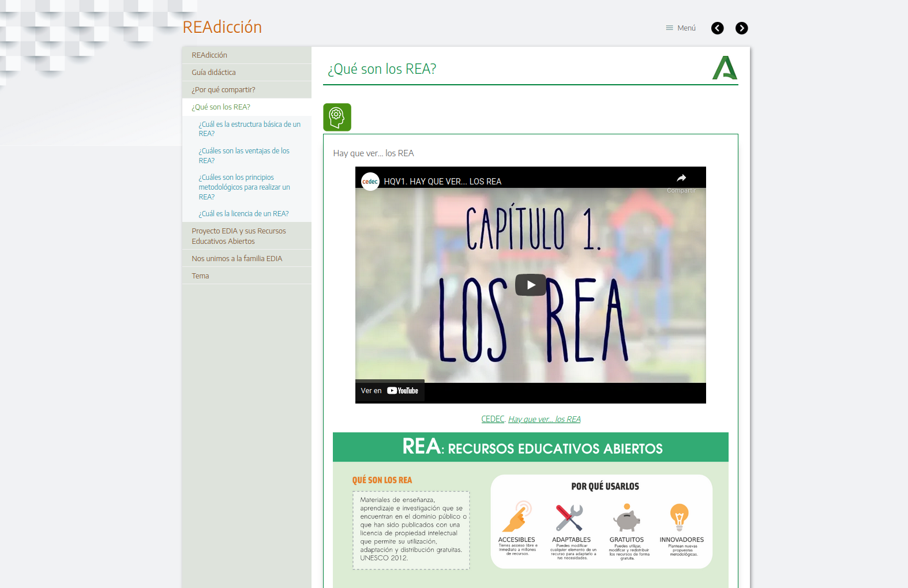Toggle the Menú hamburger button
908x588 pixels.
(681, 28)
